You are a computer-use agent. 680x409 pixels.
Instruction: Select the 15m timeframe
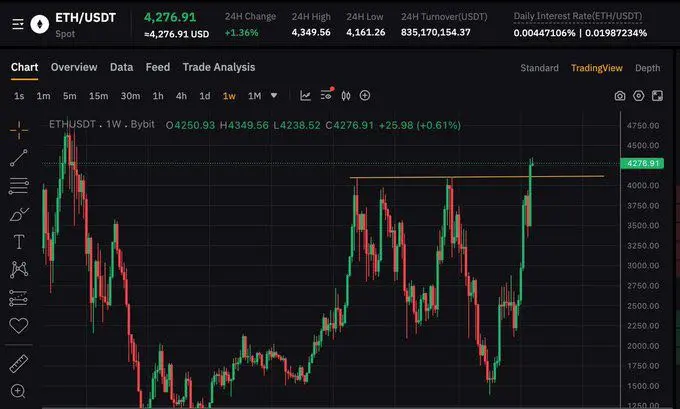[98, 96]
